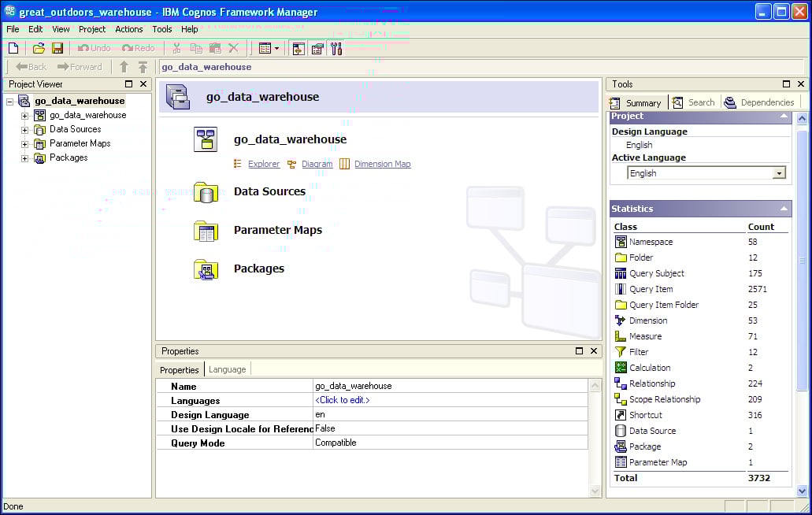Image resolution: width=812 pixels, height=515 pixels.
Task: Click the Query Mode value Compatible
Action: point(336,443)
